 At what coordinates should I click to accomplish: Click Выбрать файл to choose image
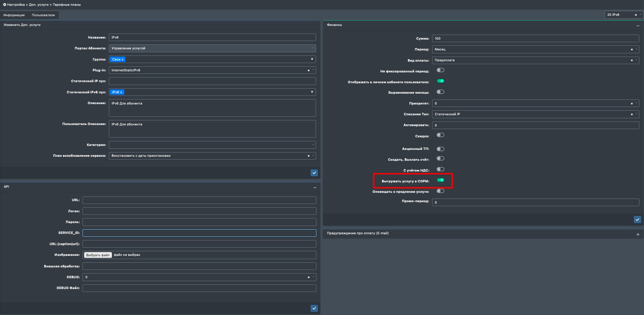[x=98, y=255]
